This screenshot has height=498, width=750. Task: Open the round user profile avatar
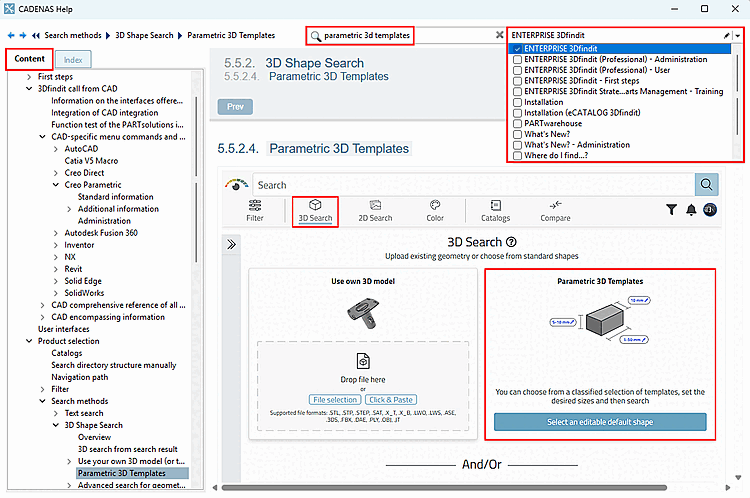click(x=710, y=210)
